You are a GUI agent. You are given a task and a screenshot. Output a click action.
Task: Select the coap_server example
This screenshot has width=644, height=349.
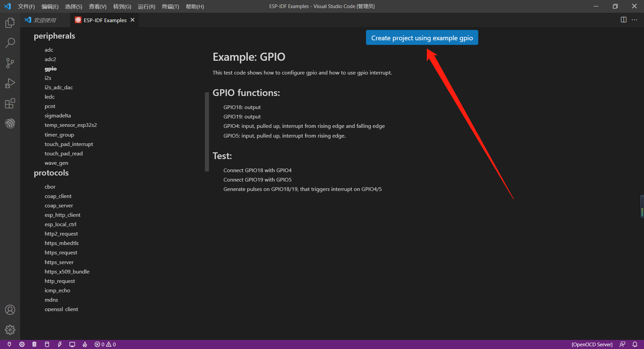tap(59, 205)
